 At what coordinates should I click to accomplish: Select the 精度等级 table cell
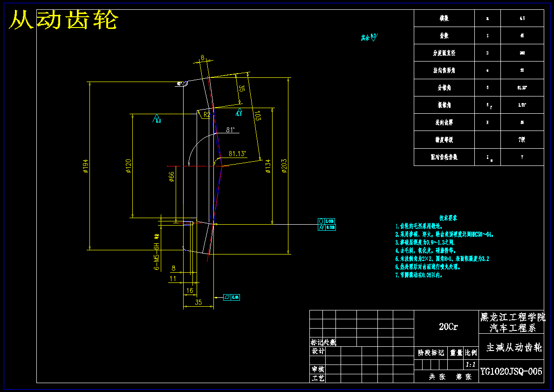444,139
